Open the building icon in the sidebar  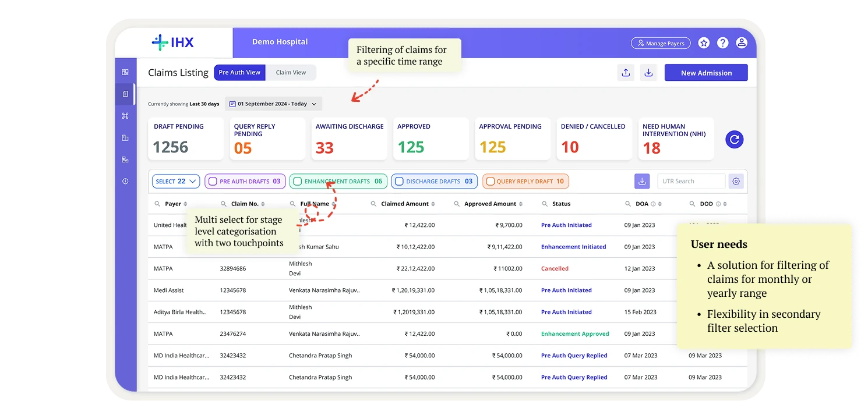point(125,138)
